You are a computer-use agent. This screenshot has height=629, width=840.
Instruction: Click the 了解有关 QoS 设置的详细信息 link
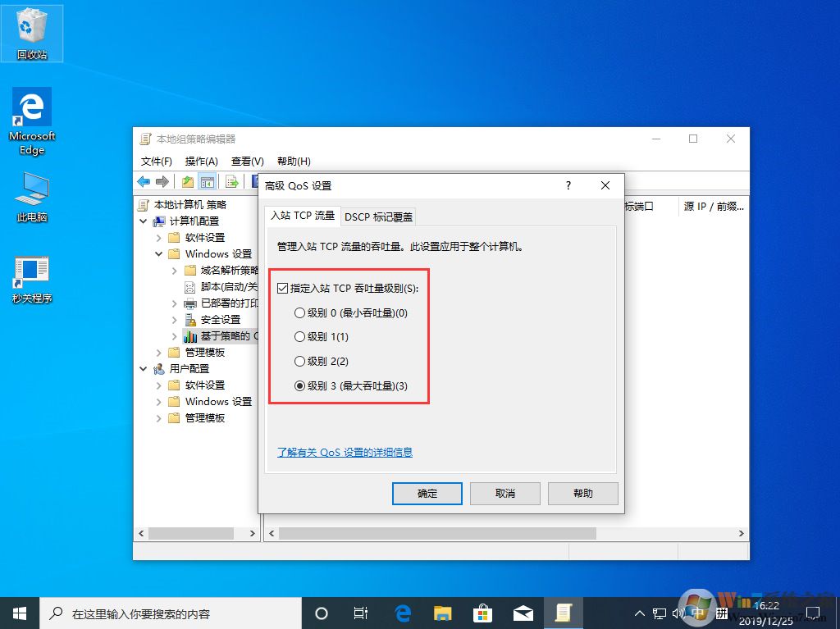345,452
